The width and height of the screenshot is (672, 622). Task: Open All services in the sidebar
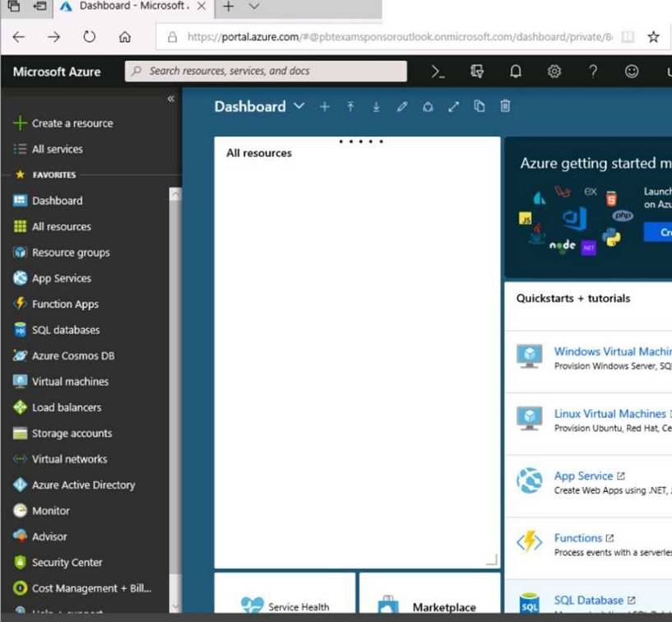(x=49, y=149)
